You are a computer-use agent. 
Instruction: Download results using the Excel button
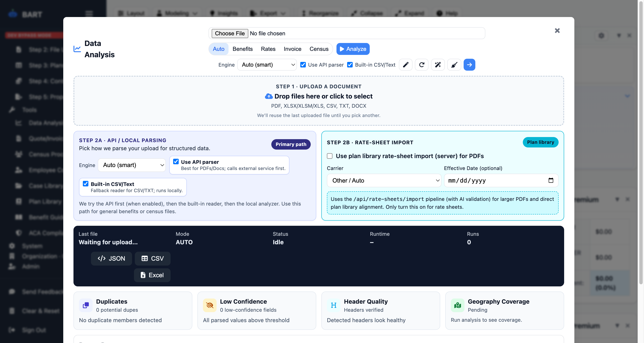click(152, 275)
